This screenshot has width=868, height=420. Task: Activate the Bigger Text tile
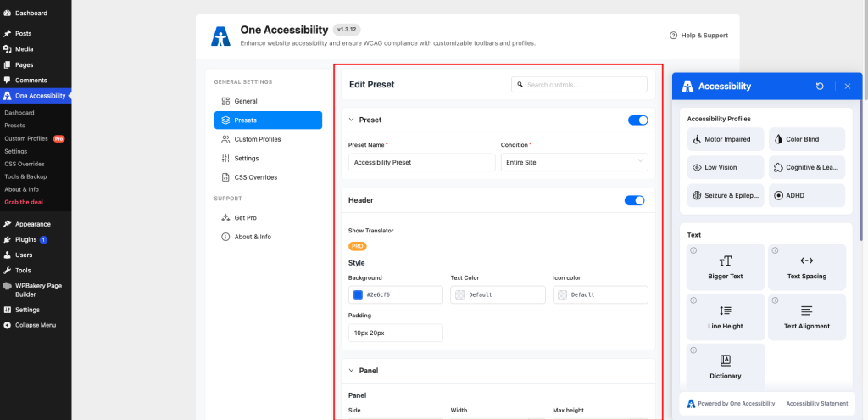click(726, 267)
